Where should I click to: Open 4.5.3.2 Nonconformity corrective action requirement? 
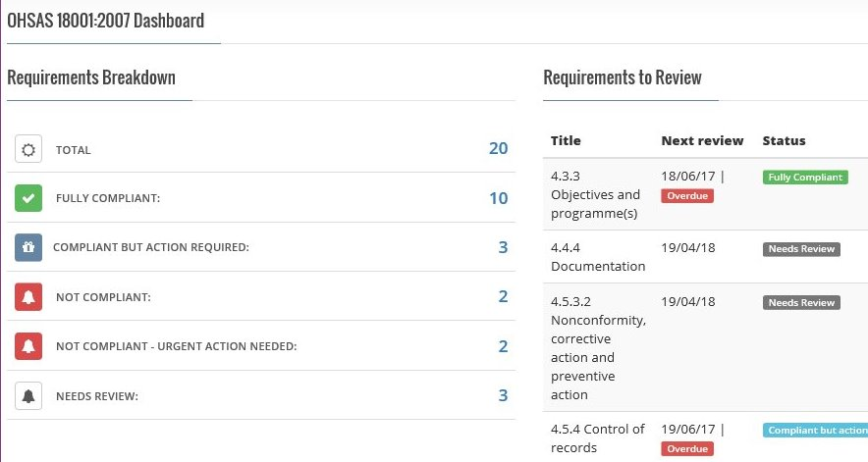598,348
